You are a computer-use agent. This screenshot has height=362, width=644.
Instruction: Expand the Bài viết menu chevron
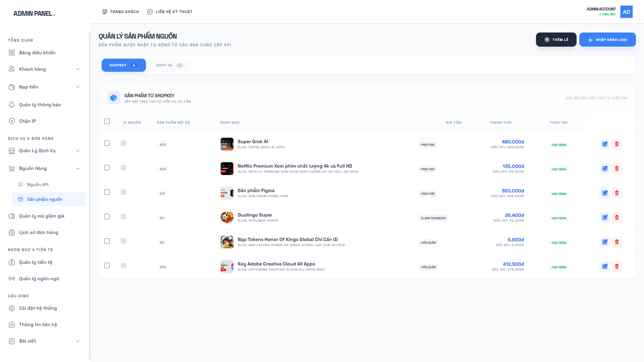click(x=78, y=341)
